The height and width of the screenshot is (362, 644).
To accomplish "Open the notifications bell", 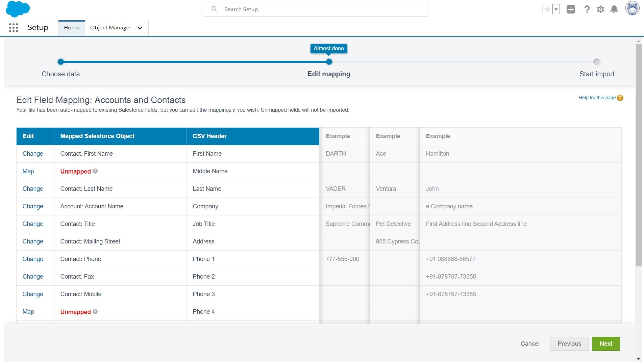I will point(614,9).
